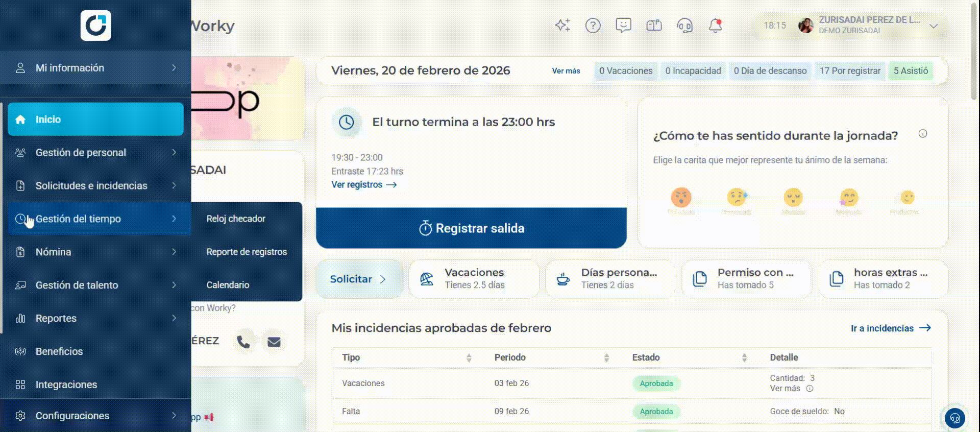The height and width of the screenshot is (432, 980).
Task: Expand Mi información menu
Action: point(95,68)
